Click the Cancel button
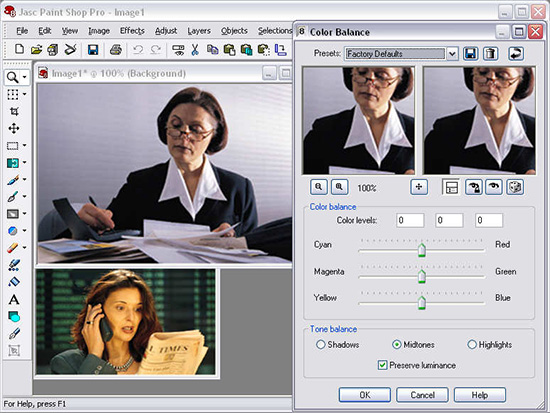The image size is (550, 413). coord(422,395)
